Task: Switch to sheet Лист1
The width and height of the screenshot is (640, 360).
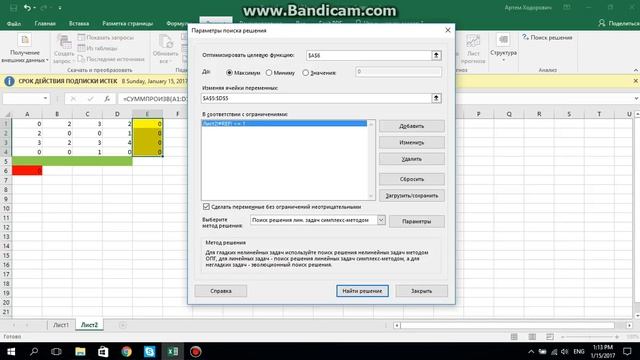Action: pos(61,325)
